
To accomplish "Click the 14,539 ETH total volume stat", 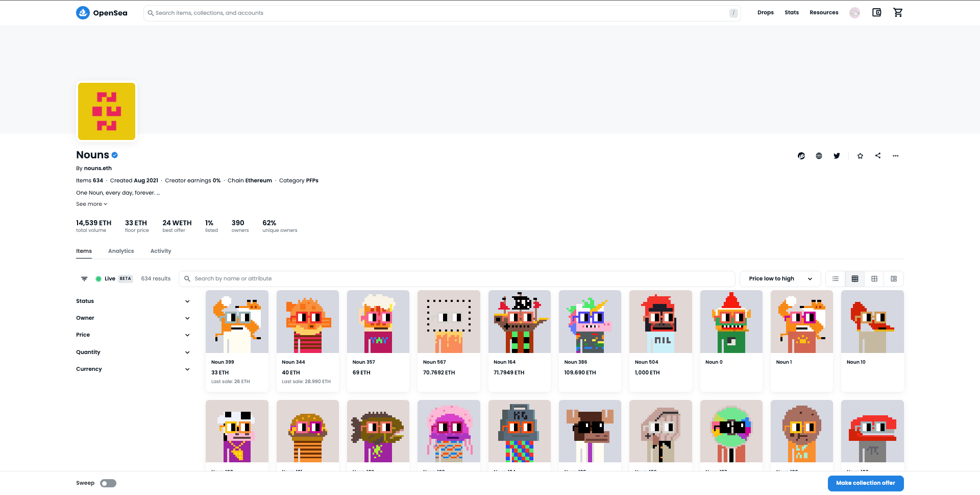I will (93, 226).
